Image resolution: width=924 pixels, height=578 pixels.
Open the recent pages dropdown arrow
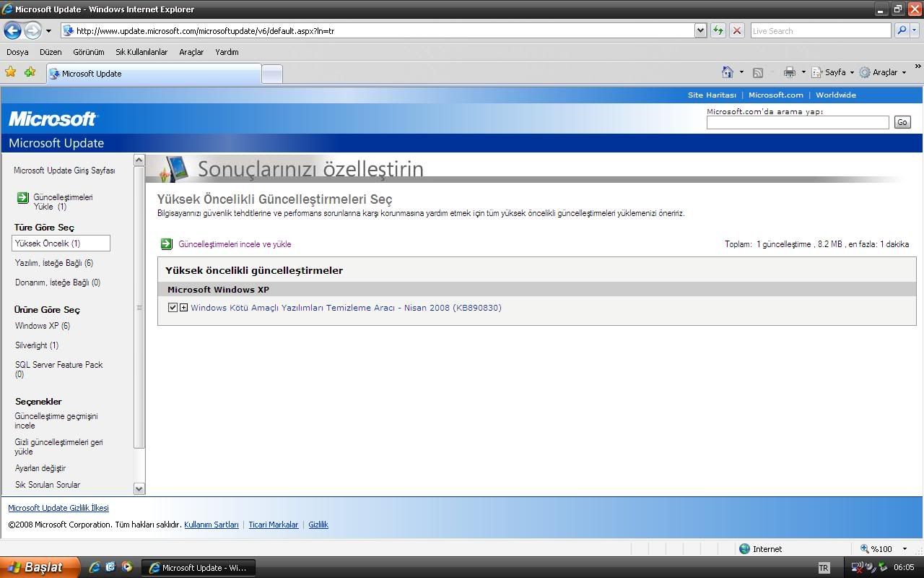48,31
